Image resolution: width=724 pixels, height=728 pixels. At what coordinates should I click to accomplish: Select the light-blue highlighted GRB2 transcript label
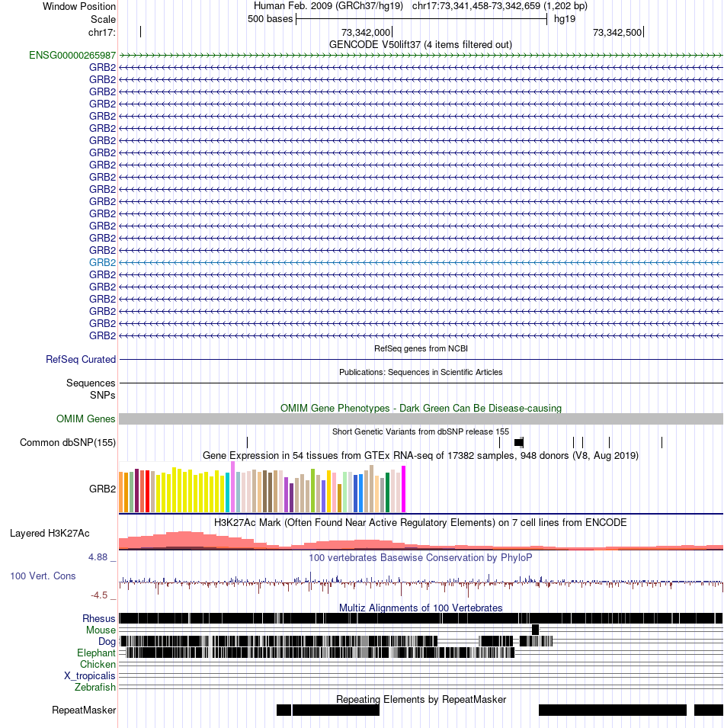[x=103, y=262]
